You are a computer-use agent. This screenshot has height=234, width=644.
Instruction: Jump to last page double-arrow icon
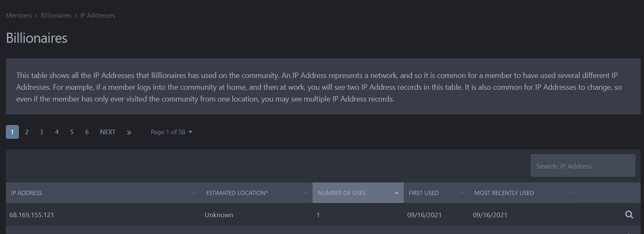click(129, 132)
